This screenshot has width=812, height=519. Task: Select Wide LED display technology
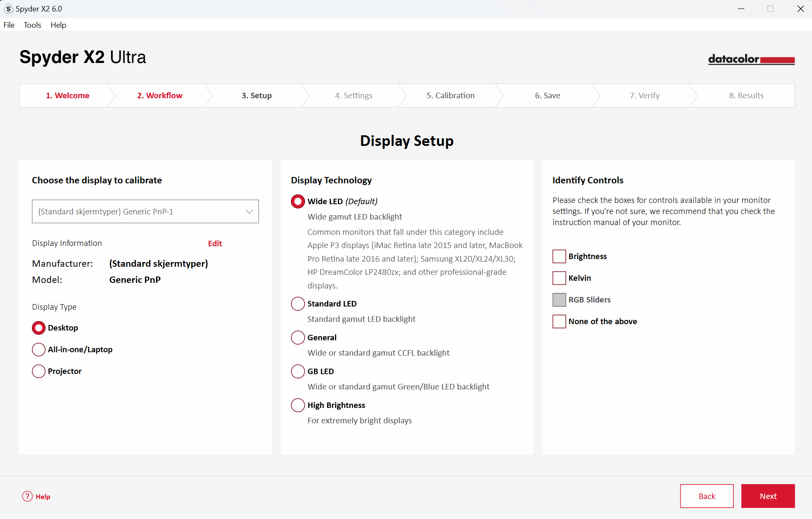[298, 202]
